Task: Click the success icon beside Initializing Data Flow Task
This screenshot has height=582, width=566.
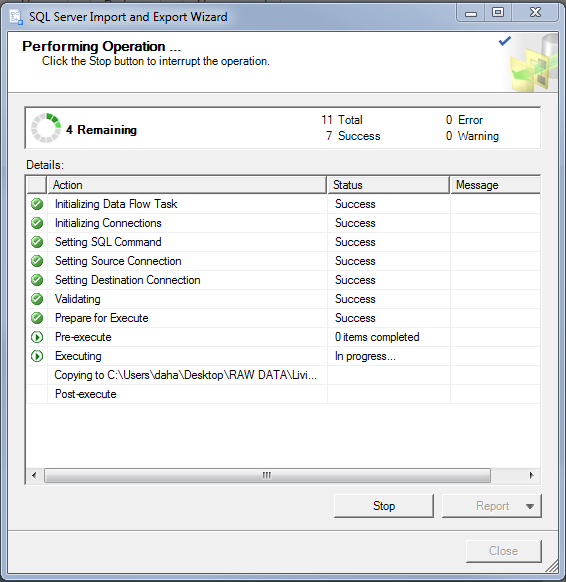Action: tap(37, 204)
